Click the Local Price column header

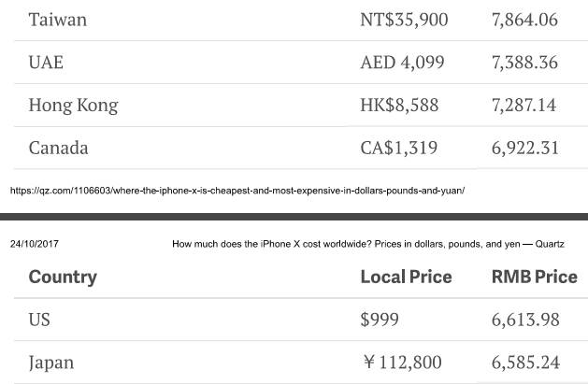406,277
